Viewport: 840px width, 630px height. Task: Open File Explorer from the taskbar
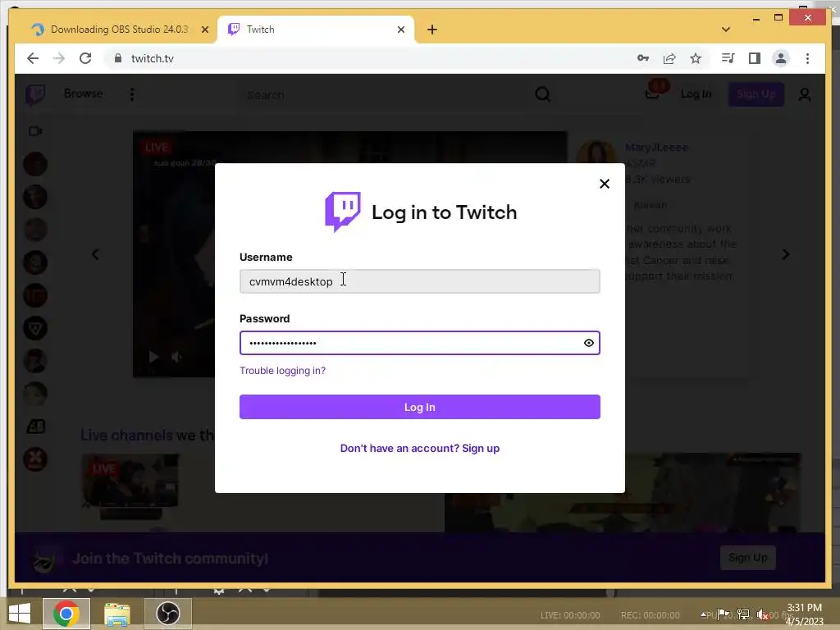[x=117, y=614]
